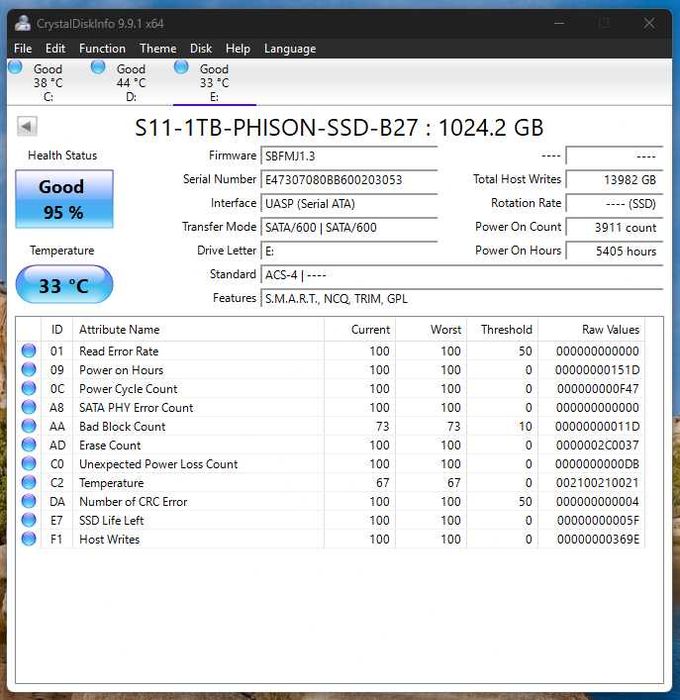Click the Rotation Rate value ---- (SSD)

tap(614, 203)
